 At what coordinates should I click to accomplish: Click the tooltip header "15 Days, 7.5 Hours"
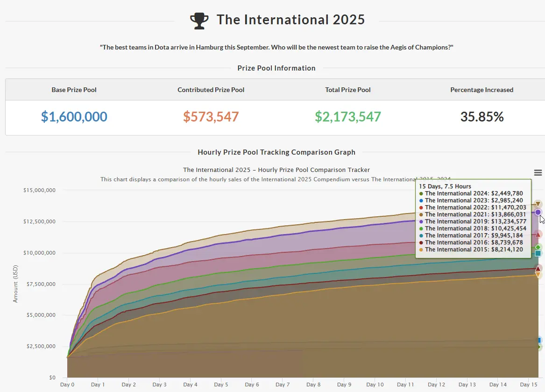pos(445,186)
